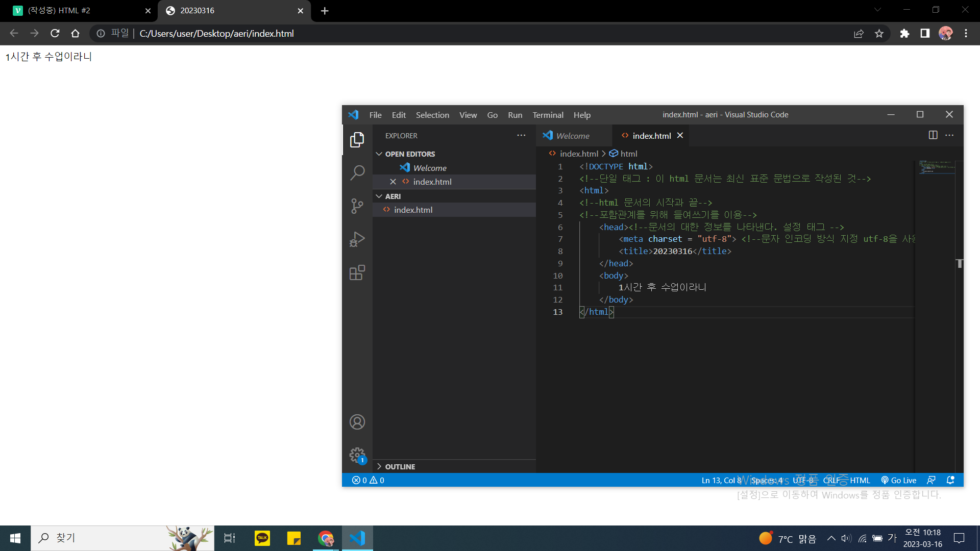Open notifications bell in status bar

tap(950, 480)
